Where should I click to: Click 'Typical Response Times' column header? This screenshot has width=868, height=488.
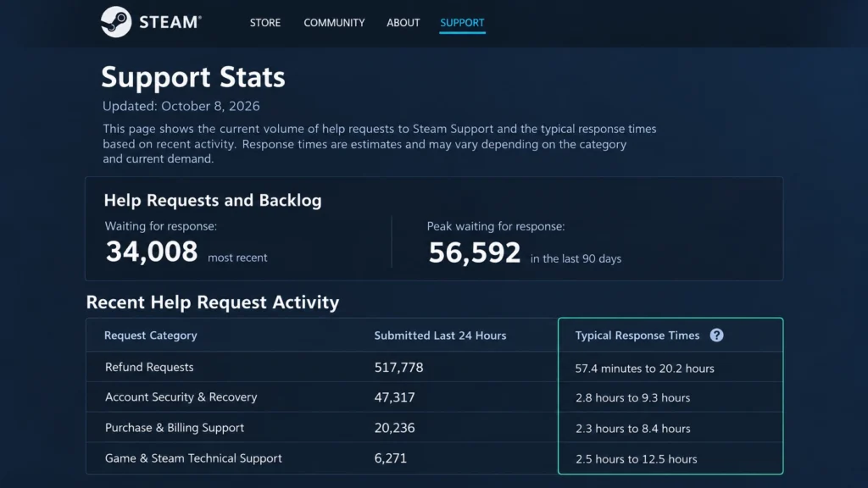637,335
